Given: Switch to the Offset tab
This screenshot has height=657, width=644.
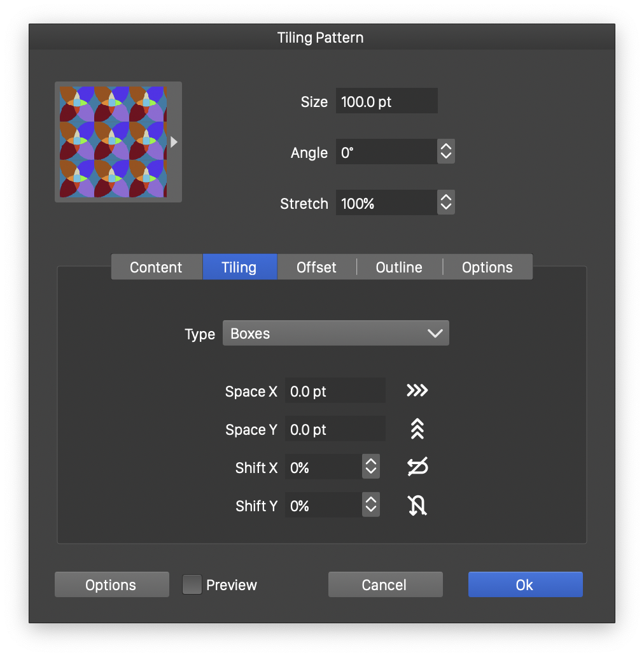Looking at the screenshot, I should [x=316, y=267].
